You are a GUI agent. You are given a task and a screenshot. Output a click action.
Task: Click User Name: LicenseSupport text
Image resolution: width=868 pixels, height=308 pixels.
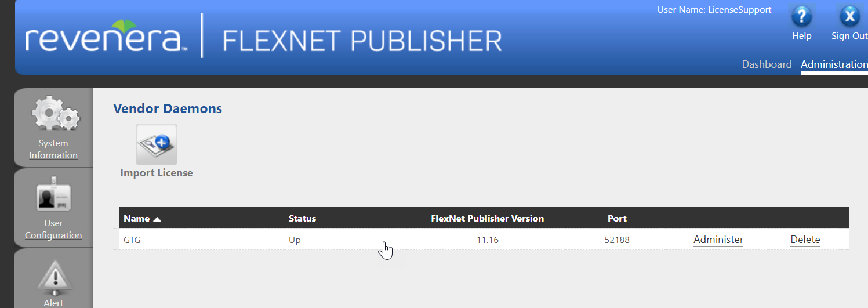pyautogui.click(x=714, y=10)
